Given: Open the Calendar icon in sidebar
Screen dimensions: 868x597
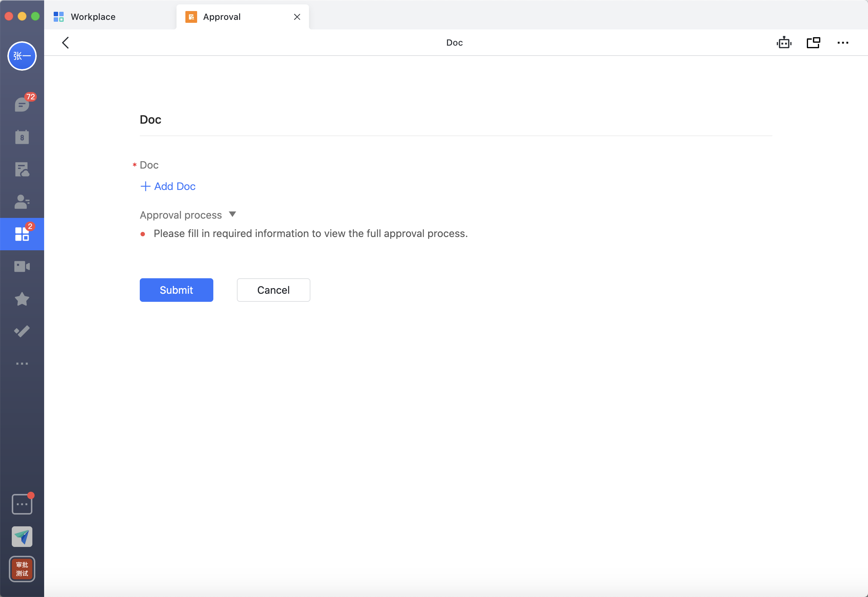Looking at the screenshot, I should click(x=22, y=137).
